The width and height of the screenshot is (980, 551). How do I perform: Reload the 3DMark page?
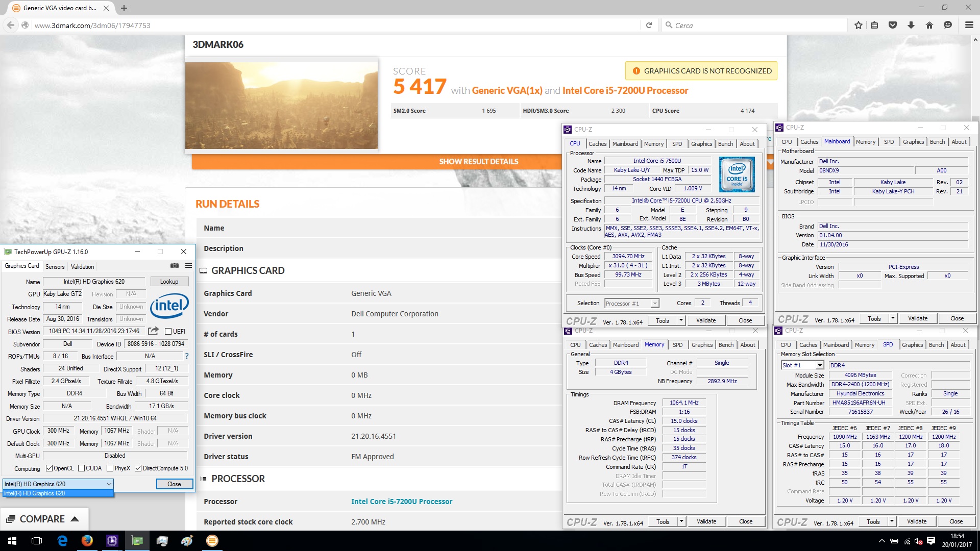(x=649, y=25)
